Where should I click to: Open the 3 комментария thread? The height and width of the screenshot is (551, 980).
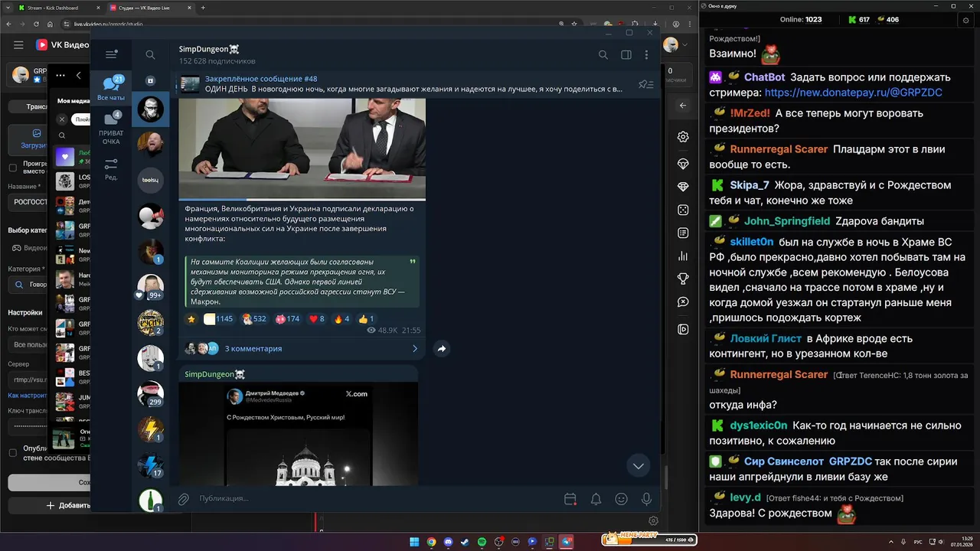pyautogui.click(x=302, y=348)
